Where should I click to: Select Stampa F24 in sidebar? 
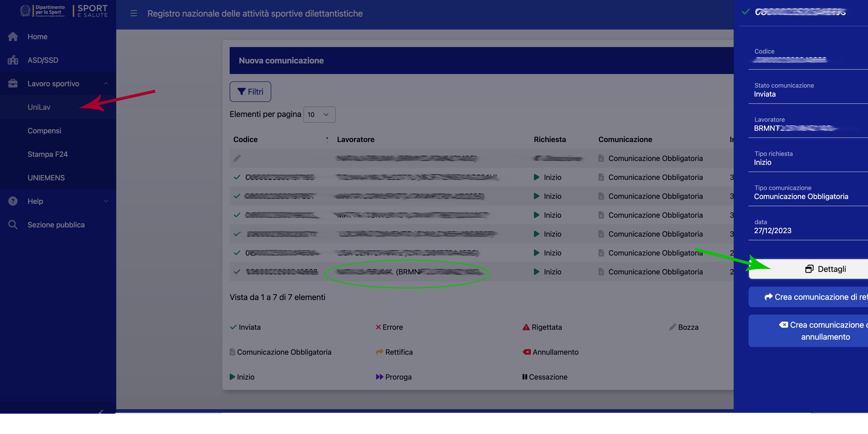(x=48, y=154)
